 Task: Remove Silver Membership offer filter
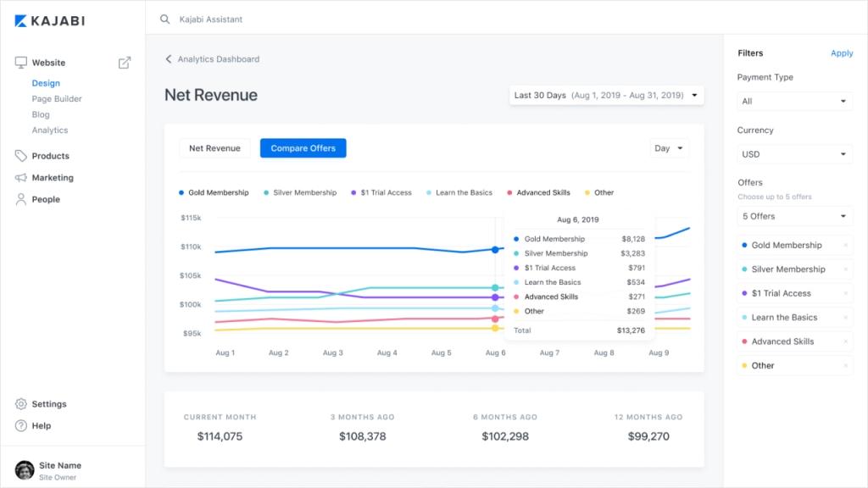click(845, 269)
